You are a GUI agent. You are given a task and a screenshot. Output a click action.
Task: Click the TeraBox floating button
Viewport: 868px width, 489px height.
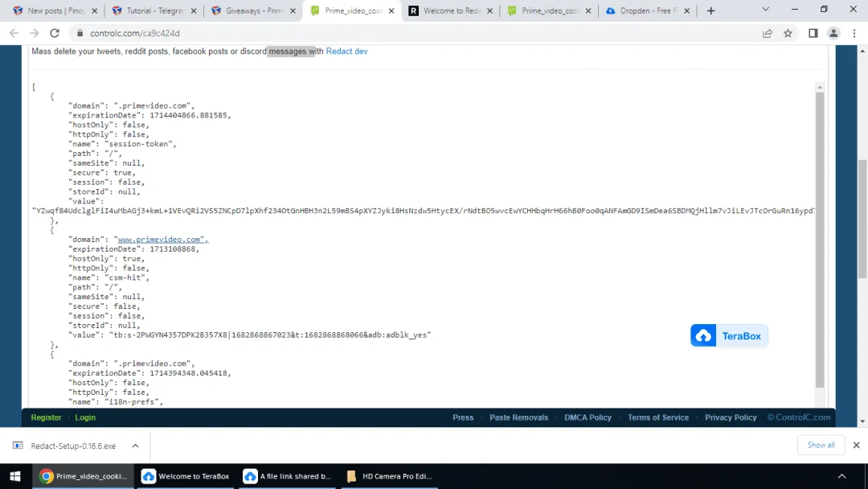click(729, 335)
